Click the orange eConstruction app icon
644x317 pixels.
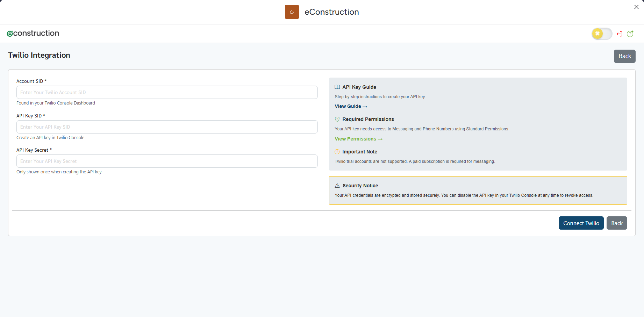coord(292,12)
